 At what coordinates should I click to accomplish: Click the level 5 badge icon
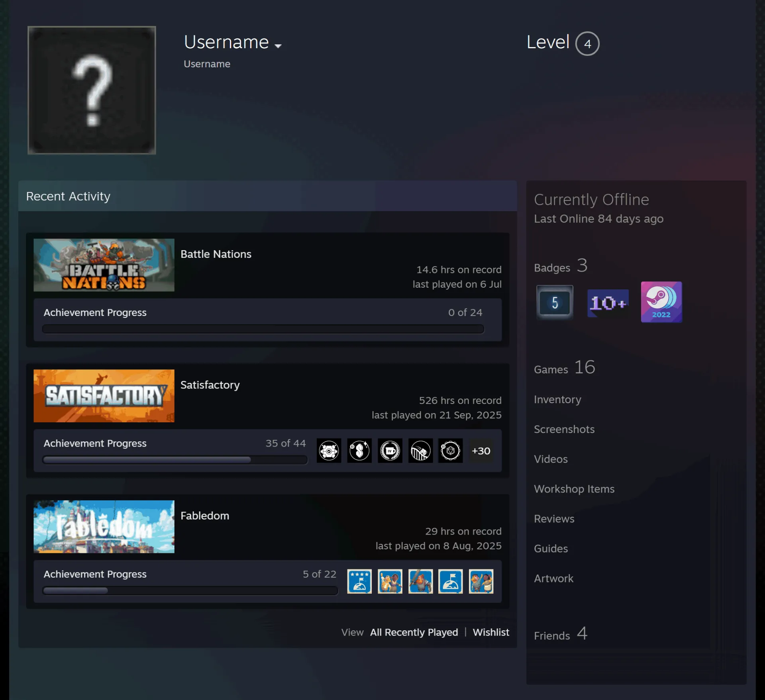click(x=555, y=302)
